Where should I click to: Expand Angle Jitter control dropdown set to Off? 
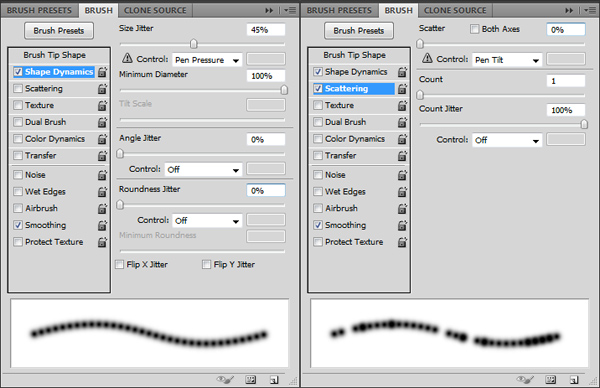pyautogui.click(x=203, y=170)
